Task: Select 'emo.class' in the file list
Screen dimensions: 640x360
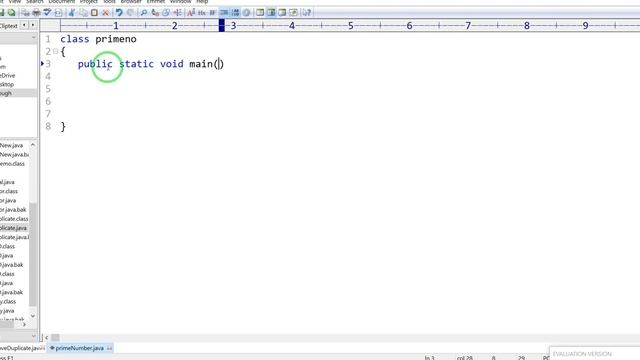Action: tap(12, 164)
